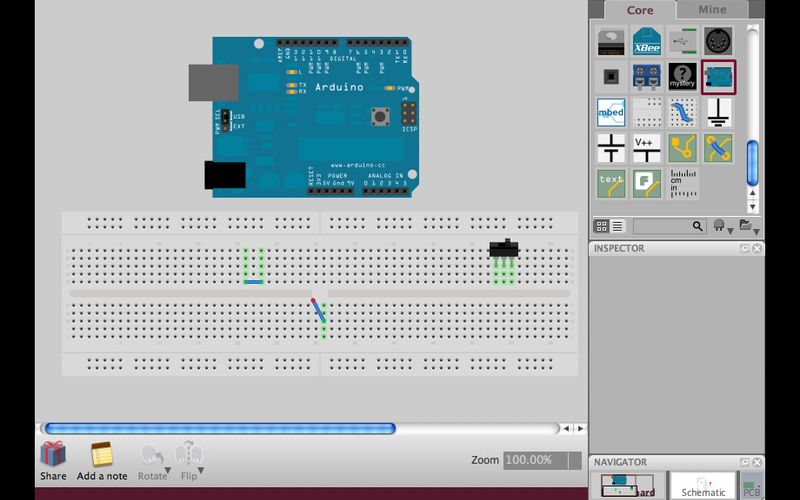
Task: Select the short horizontal blue wire
Action: pyautogui.click(x=254, y=282)
